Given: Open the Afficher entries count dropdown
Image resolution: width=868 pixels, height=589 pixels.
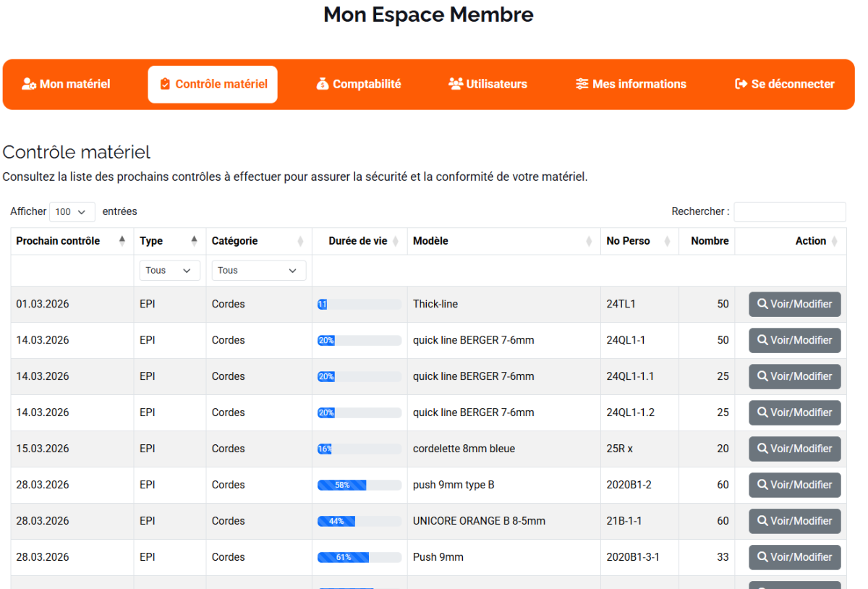Looking at the screenshot, I should pos(72,212).
